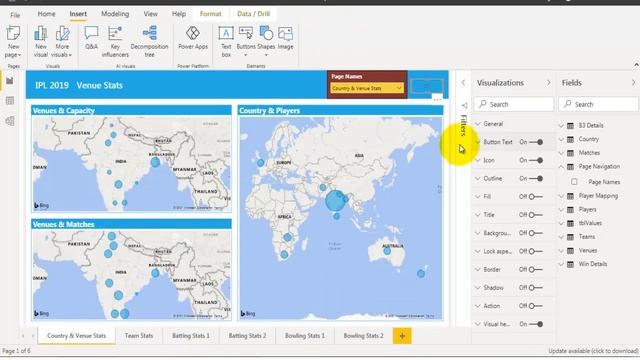The height and width of the screenshot is (360, 640).
Task: Click the Venues table icon
Action: click(571, 251)
